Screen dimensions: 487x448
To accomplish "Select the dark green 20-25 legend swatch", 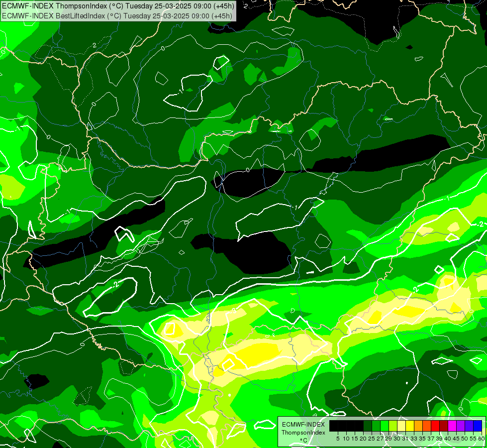I will 368,426.
